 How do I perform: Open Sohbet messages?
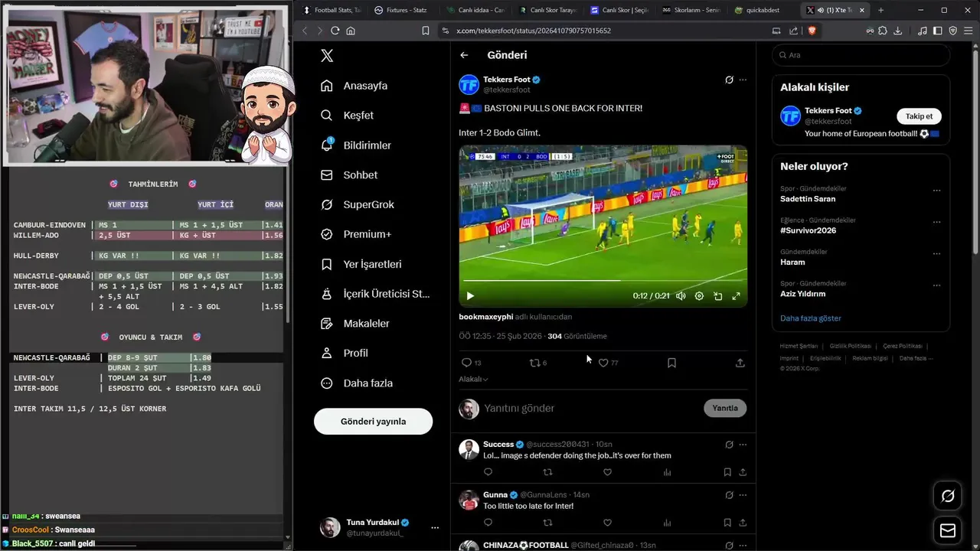(349, 175)
